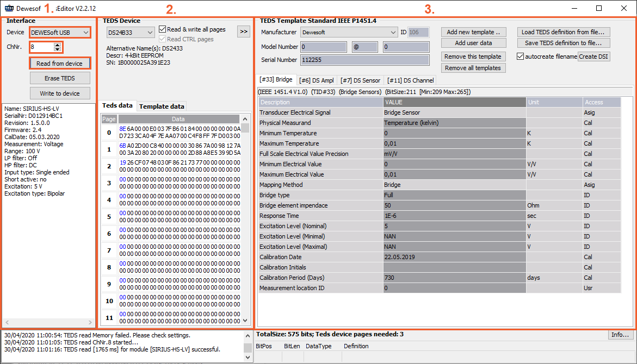Click the Serial Number field 112255

point(365,60)
